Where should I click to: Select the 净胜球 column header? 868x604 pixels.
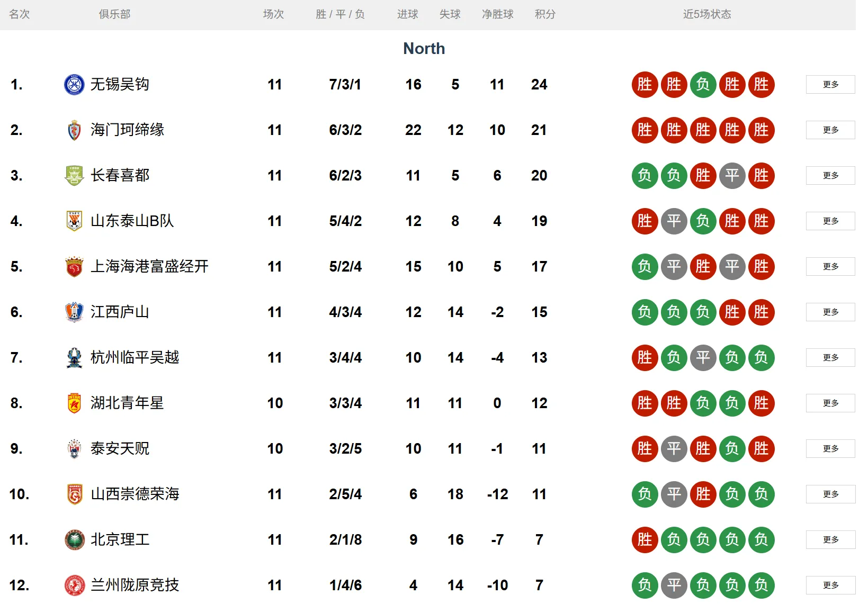[497, 14]
